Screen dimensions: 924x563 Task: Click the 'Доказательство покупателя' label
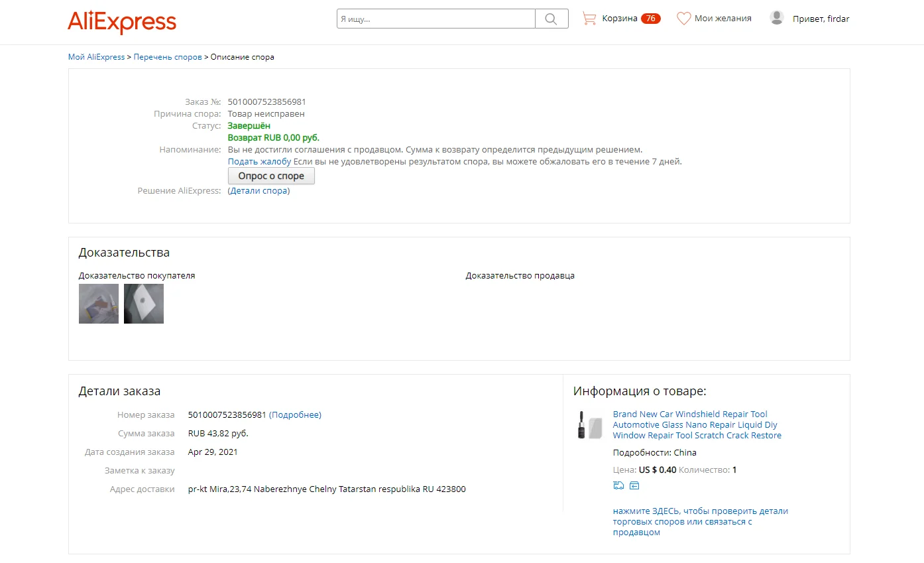[137, 276]
